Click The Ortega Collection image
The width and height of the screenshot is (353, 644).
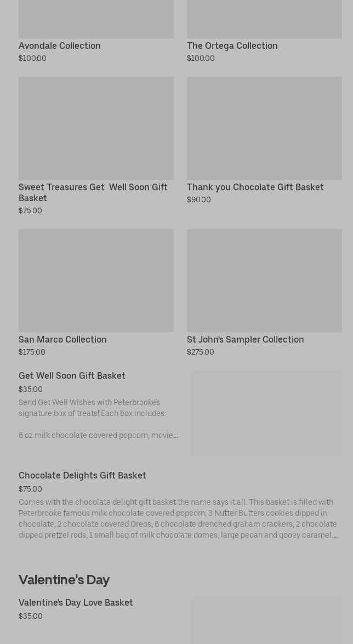point(264,19)
